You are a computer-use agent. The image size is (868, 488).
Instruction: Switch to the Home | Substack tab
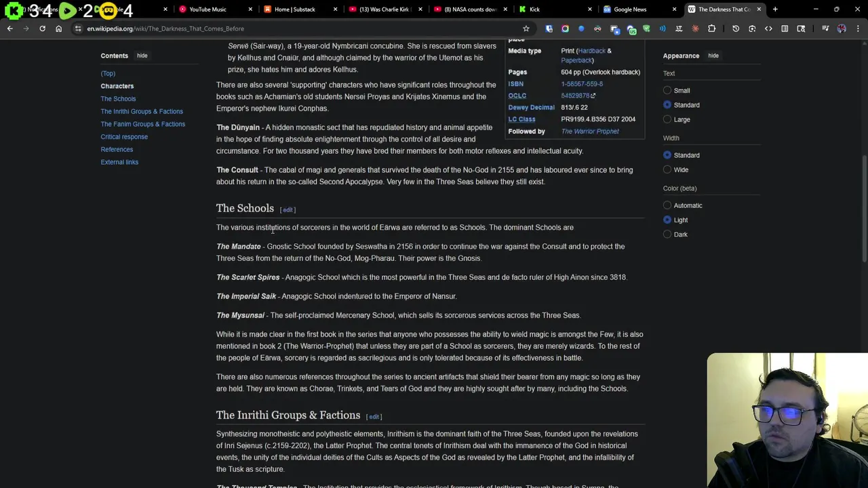point(298,9)
